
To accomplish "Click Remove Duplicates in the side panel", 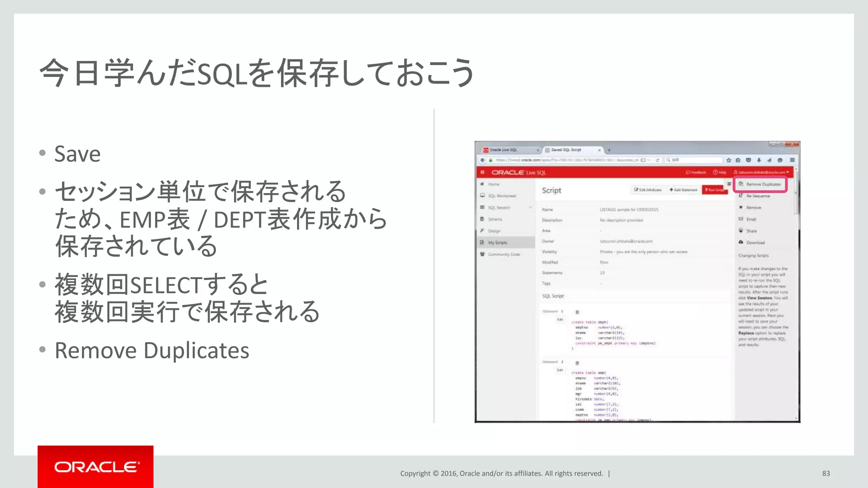I will (763, 184).
